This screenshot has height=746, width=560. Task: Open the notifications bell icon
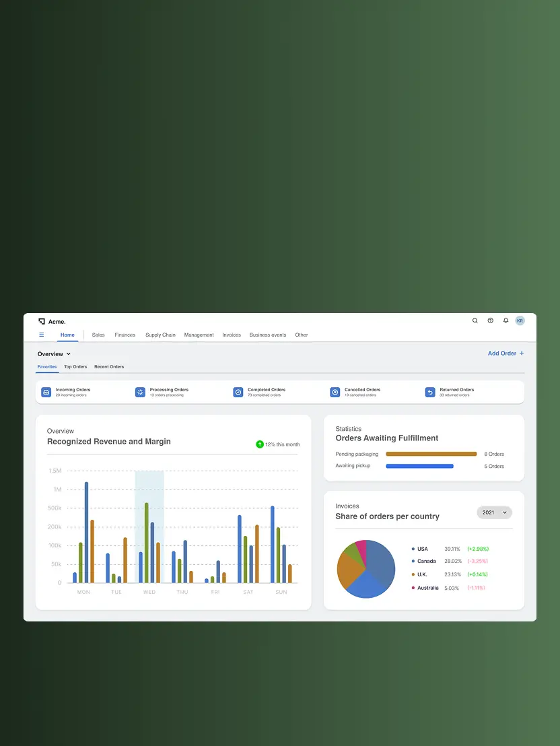pos(505,320)
